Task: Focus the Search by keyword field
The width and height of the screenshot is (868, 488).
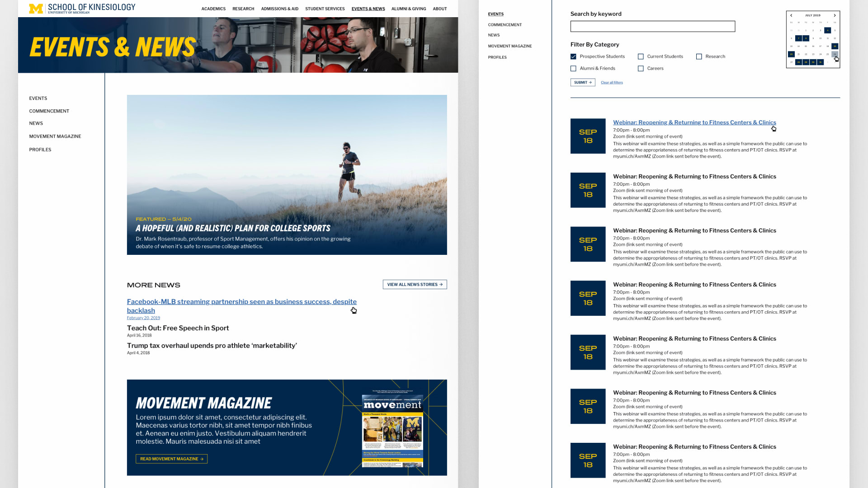Action: [652, 26]
